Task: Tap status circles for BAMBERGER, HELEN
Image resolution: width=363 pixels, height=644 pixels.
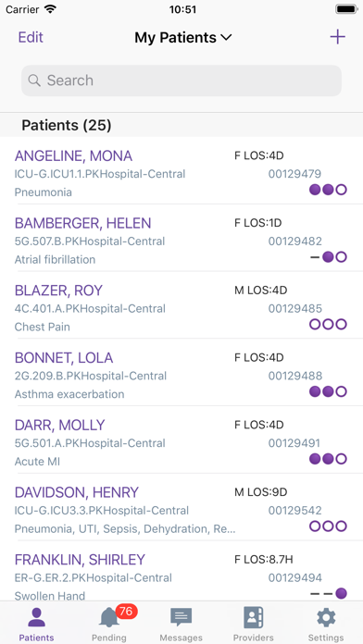Action: (x=328, y=257)
